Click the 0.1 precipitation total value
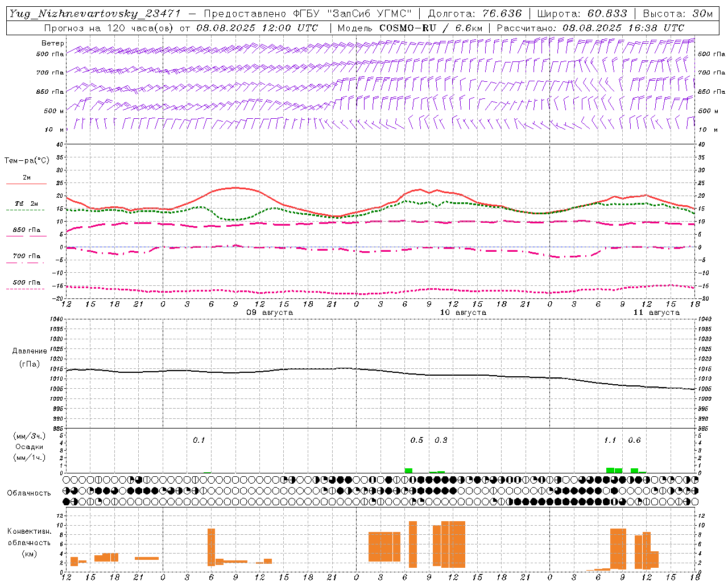 pyautogui.click(x=198, y=440)
